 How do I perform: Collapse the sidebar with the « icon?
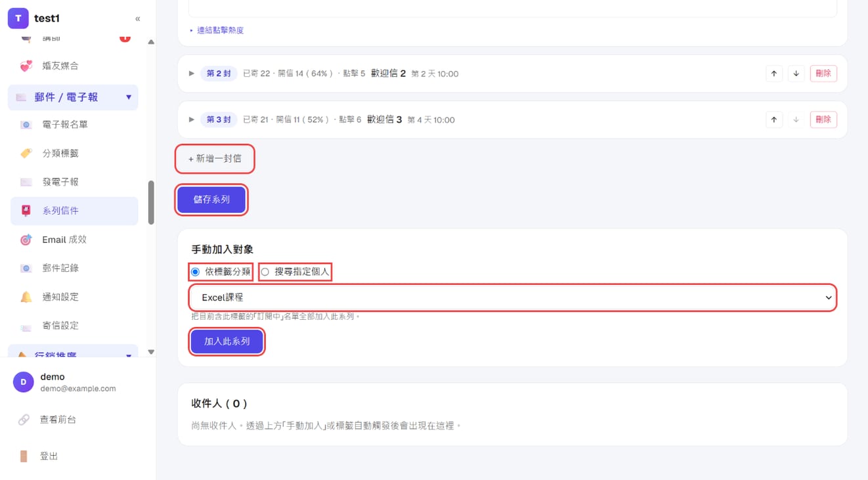pyautogui.click(x=137, y=19)
